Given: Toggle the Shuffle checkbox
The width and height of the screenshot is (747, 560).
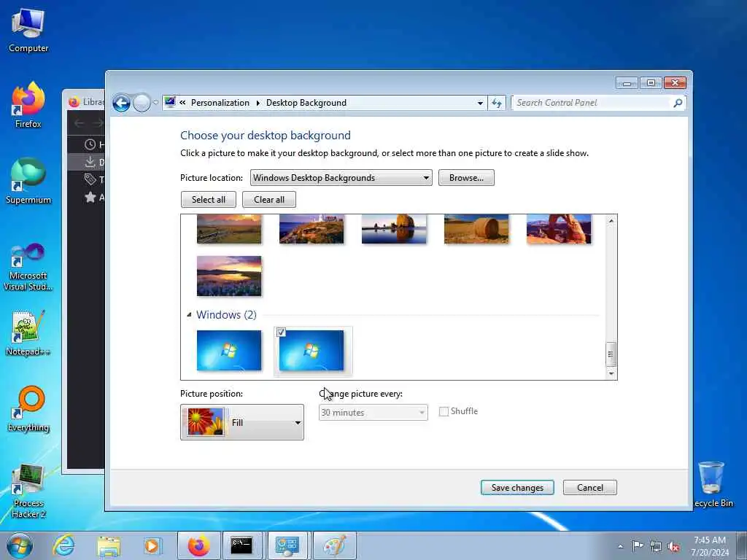Looking at the screenshot, I should [x=444, y=411].
